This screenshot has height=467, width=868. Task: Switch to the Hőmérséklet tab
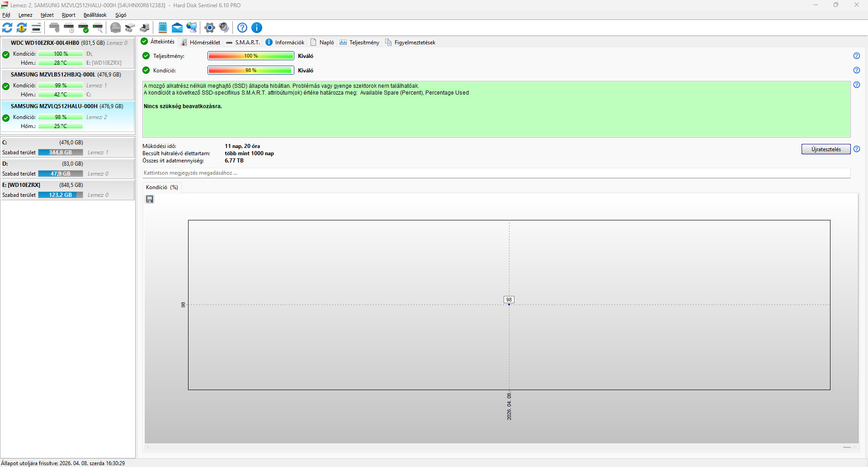click(200, 42)
